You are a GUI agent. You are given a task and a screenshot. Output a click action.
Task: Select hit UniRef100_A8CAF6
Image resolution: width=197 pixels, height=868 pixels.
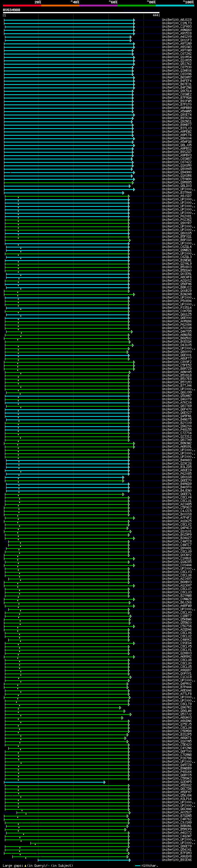(x=177, y=277)
